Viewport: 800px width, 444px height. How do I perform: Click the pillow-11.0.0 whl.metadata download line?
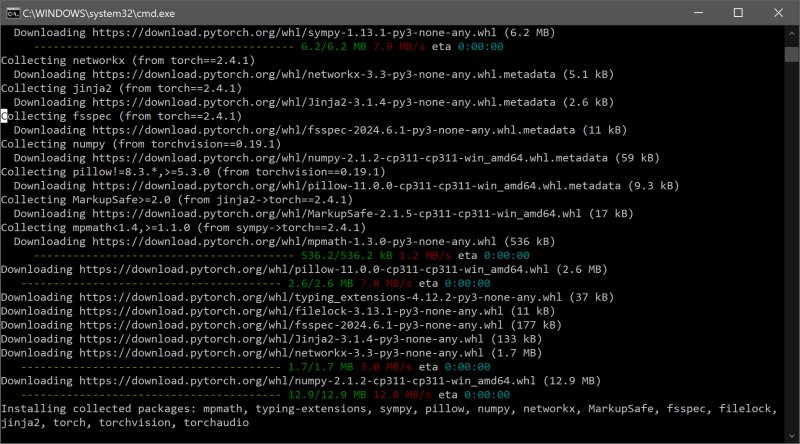[x=346, y=186]
